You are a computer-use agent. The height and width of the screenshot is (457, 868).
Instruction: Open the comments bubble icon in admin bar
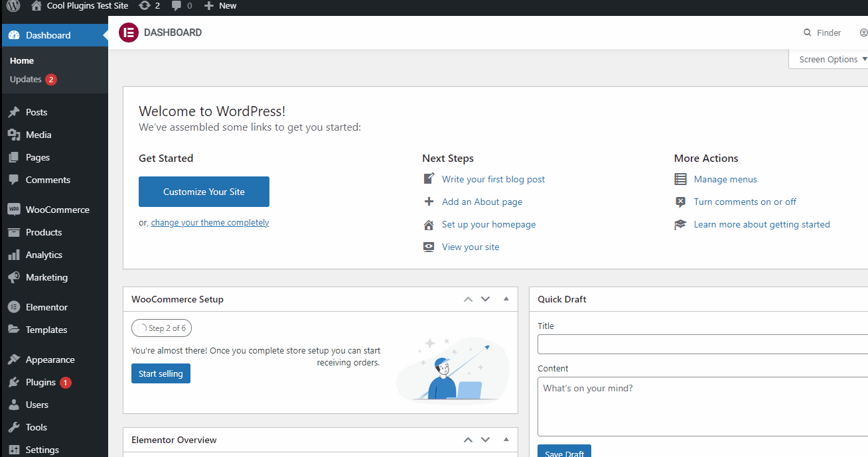[x=177, y=6]
